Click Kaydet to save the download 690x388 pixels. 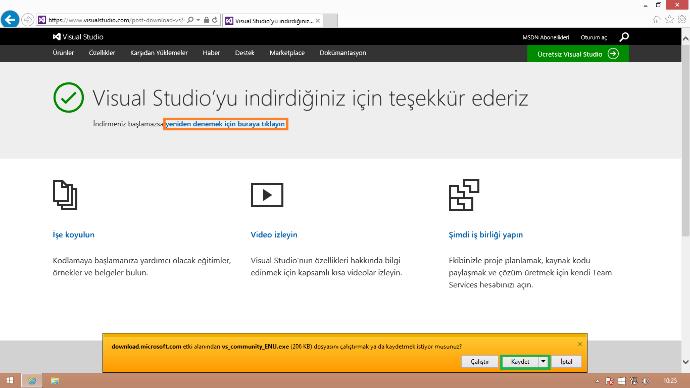(x=520, y=362)
